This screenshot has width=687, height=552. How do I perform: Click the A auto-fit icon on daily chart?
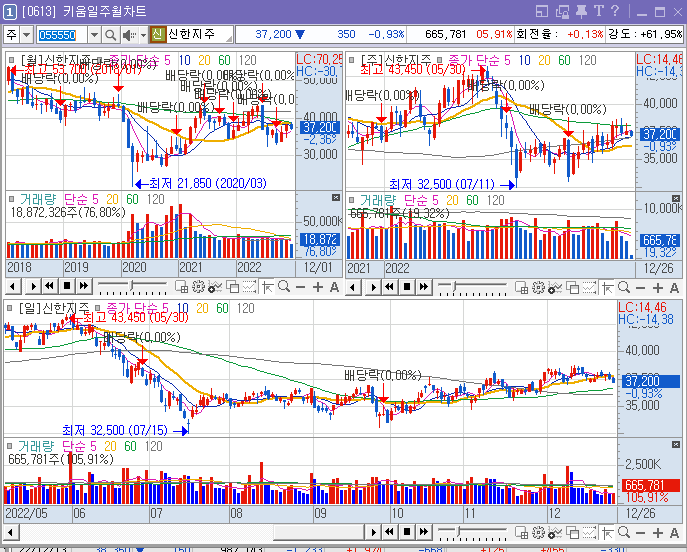click(674, 533)
